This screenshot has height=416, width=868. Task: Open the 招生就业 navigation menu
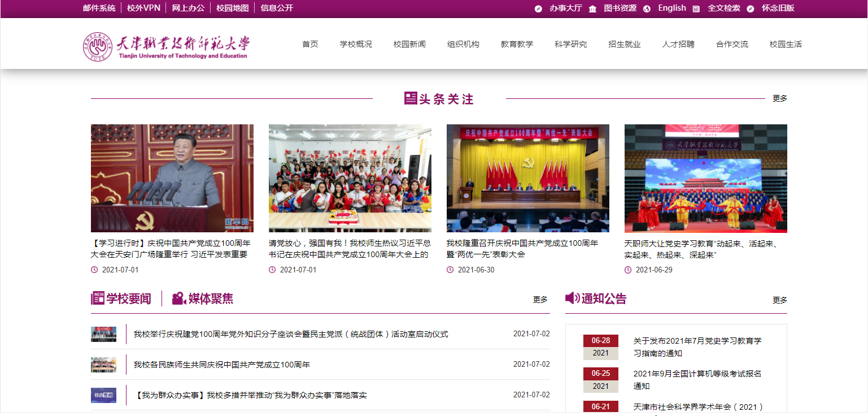point(624,44)
